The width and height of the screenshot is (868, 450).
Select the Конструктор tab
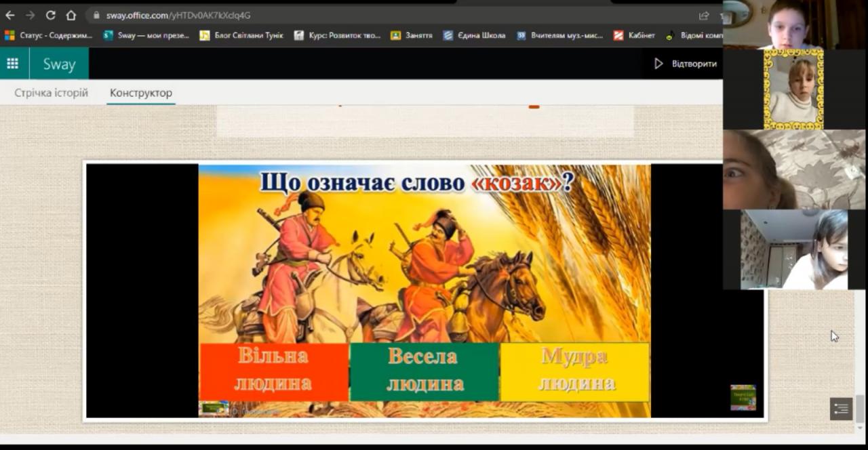pyautogui.click(x=141, y=93)
